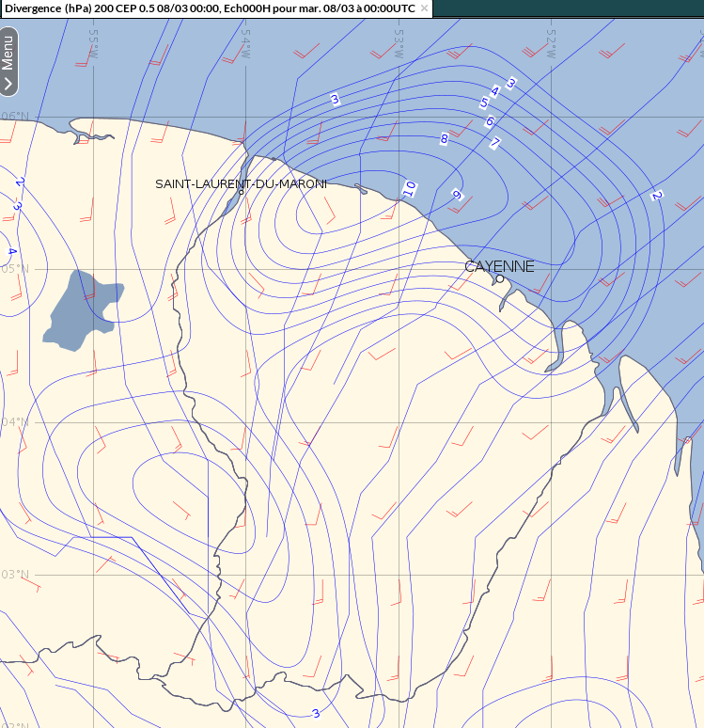
Task: Pick the isoline label 8
Action: [444, 139]
